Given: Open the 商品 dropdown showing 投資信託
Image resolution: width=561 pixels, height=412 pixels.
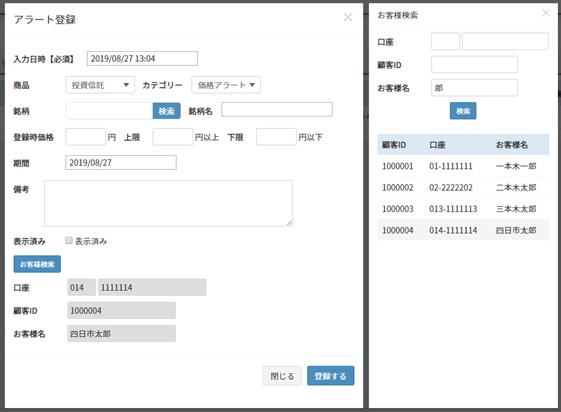Looking at the screenshot, I should pyautogui.click(x=100, y=85).
